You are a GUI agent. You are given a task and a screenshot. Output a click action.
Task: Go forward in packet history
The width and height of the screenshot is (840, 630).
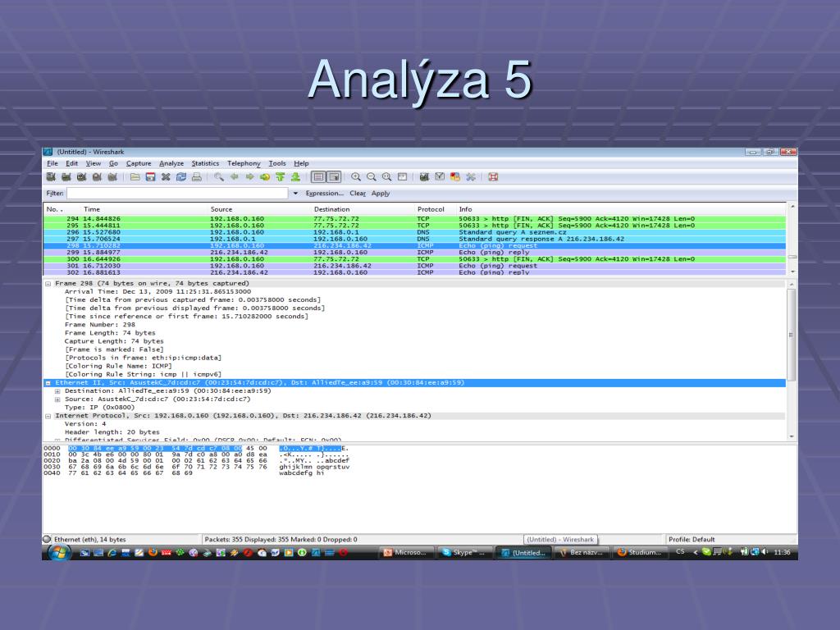(x=249, y=177)
